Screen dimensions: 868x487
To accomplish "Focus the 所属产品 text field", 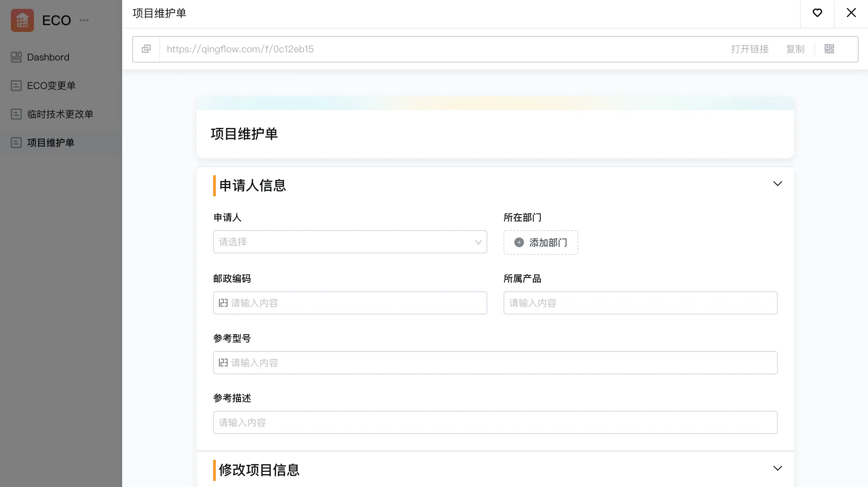I will click(640, 303).
